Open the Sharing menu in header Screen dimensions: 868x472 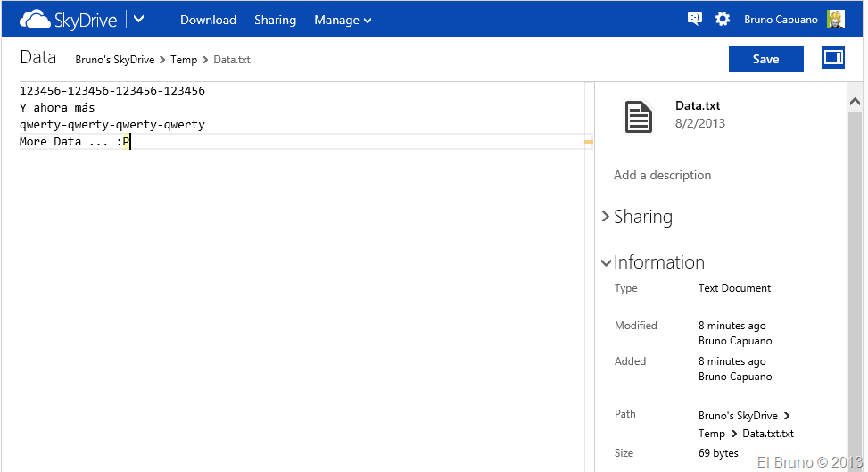[x=275, y=20]
